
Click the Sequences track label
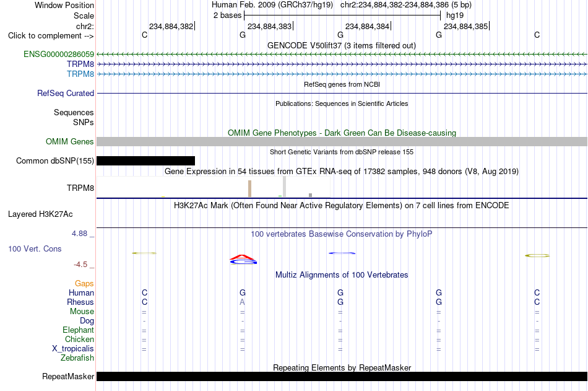(x=74, y=112)
